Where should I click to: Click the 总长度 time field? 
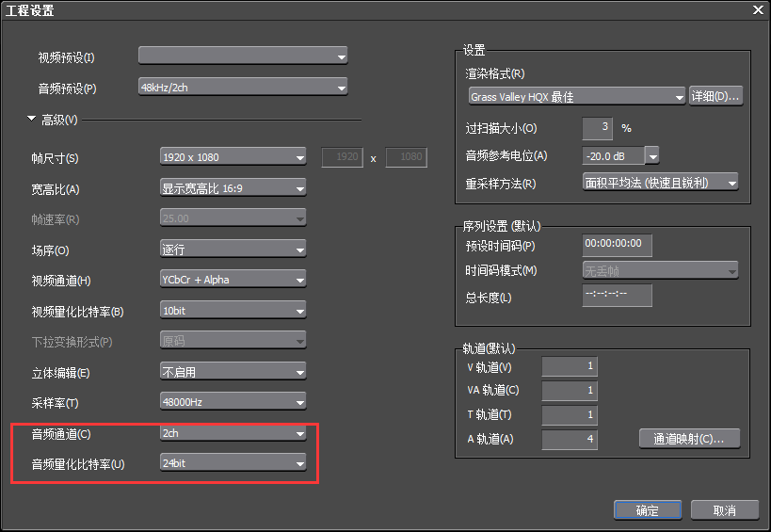(x=618, y=295)
